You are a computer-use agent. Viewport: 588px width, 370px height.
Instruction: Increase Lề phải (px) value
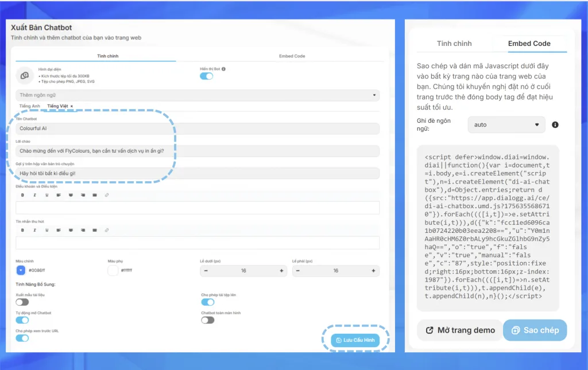[373, 271]
